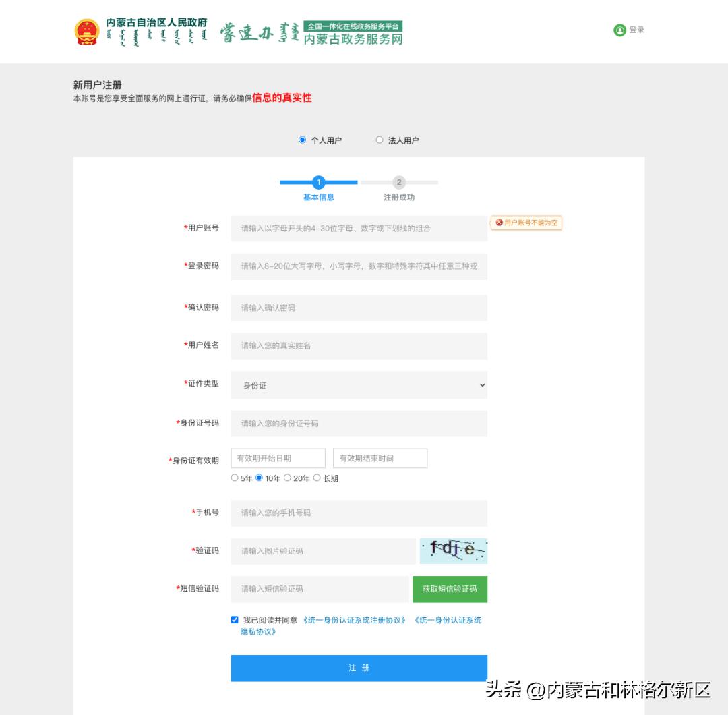Open the 统一身份认证系统注册协议 link
This screenshot has width=728, height=715.
point(356,619)
